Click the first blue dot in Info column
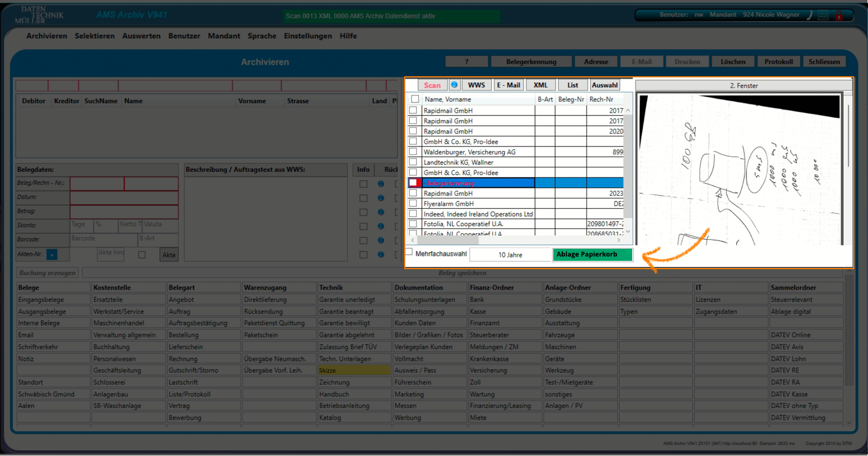This screenshot has height=456, width=868. pos(380,184)
